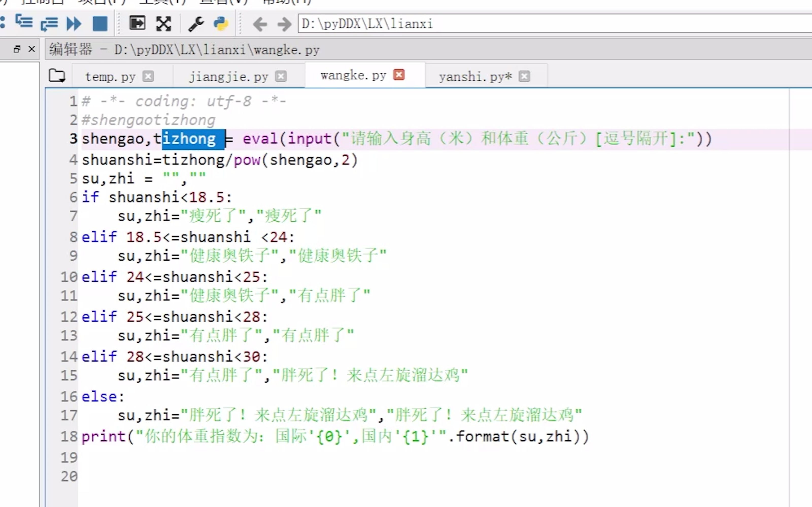Viewport: 812px width, 507px height.
Task: Go back with the left arrow
Action: pos(260,24)
